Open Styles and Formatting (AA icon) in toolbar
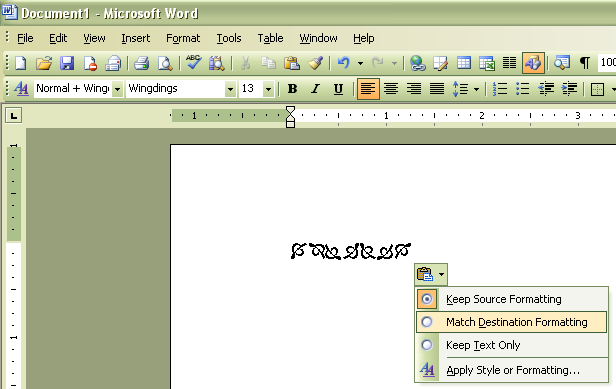 click(21, 89)
